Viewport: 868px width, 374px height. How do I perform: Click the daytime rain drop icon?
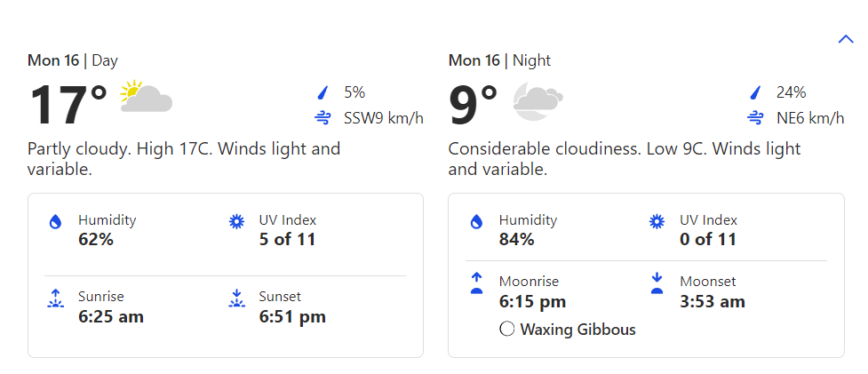(323, 92)
